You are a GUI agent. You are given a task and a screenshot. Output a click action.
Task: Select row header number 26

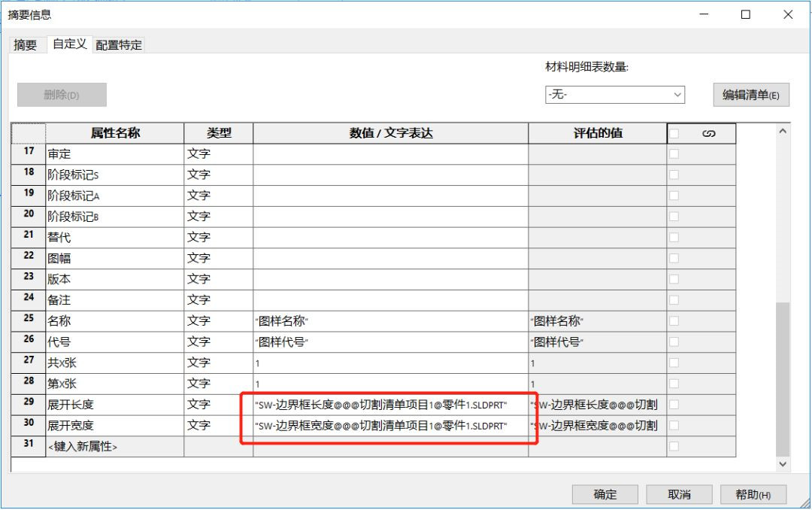click(x=29, y=342)
